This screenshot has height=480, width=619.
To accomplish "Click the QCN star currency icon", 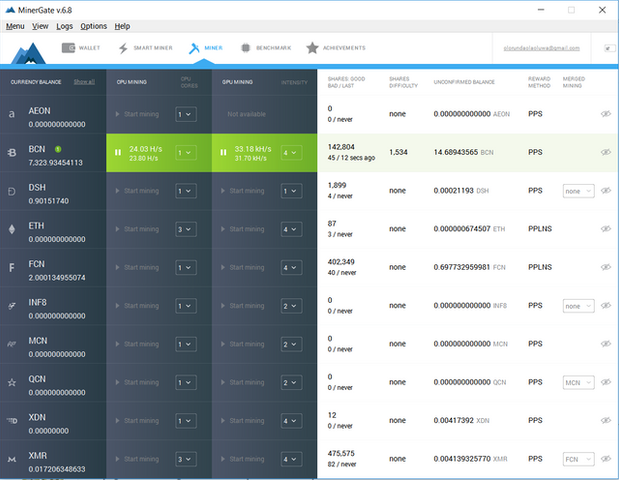I will coord(12,382).
